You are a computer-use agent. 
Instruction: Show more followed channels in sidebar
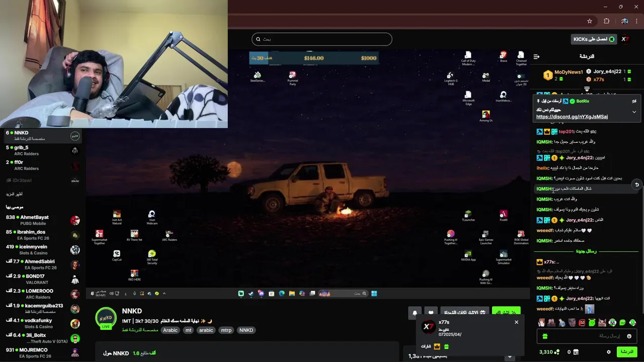point(14,194)
